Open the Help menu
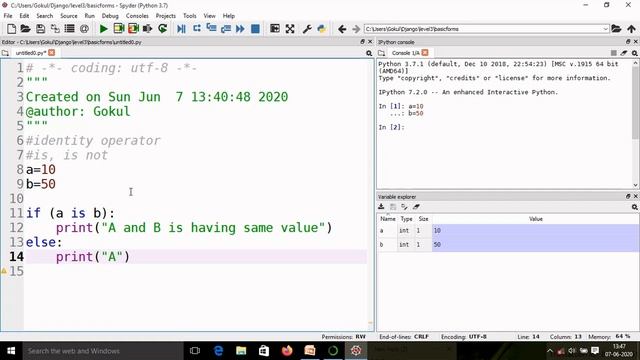The image size is (640, 360). 229,16
